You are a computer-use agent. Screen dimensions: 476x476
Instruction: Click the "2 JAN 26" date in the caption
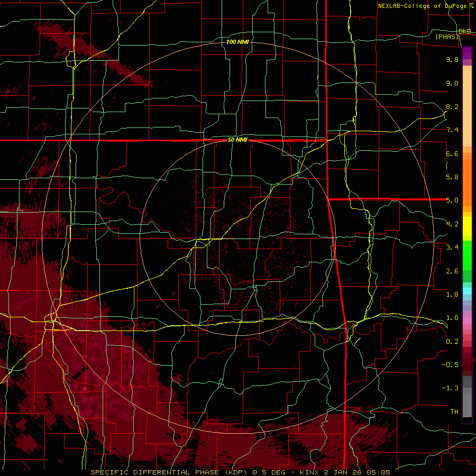click(x=344, y=472)
